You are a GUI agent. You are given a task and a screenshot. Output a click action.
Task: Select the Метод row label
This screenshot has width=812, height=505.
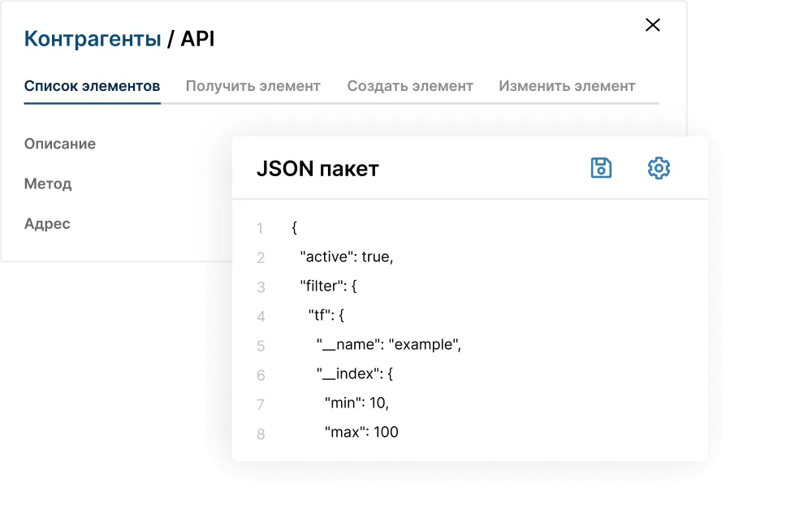click(48, 184)
